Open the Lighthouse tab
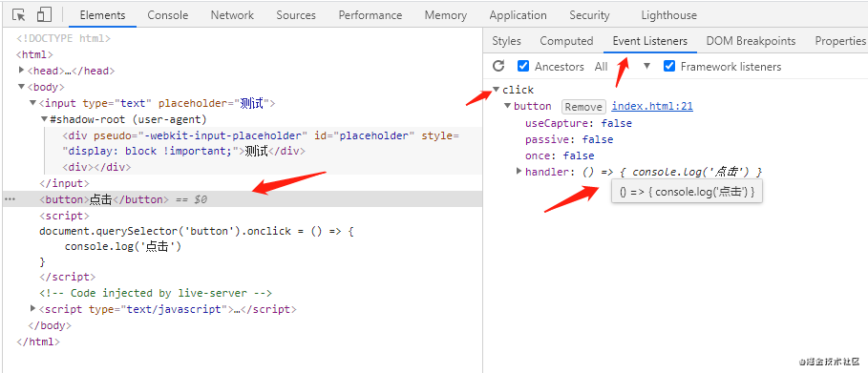 tap(668, 15)
